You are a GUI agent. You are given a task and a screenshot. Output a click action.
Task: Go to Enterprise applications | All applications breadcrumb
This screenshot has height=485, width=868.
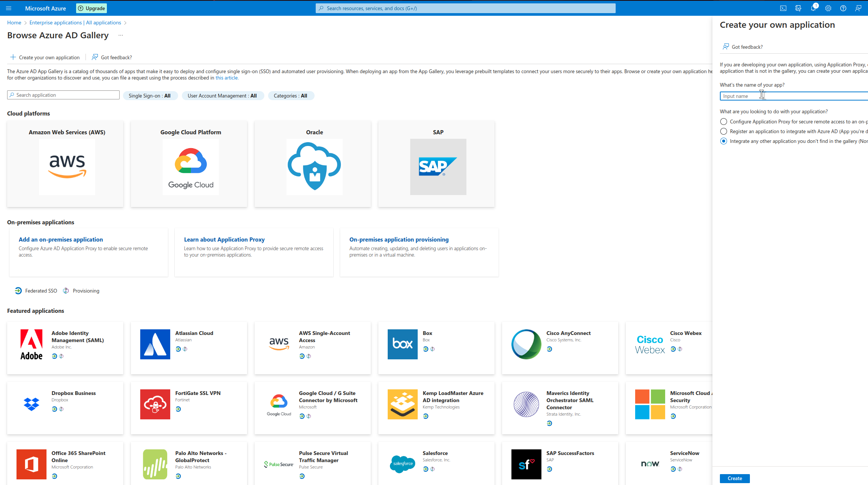click(x=75, y=23)
